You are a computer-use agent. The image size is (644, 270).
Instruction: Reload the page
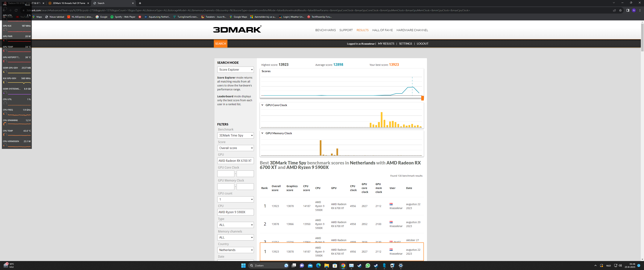[16, 10]
